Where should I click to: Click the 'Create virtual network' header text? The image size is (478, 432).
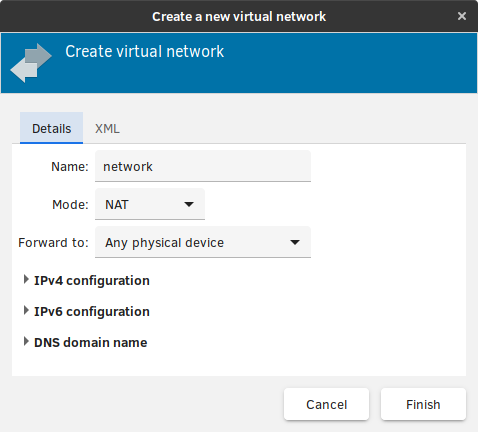point(144,52)
